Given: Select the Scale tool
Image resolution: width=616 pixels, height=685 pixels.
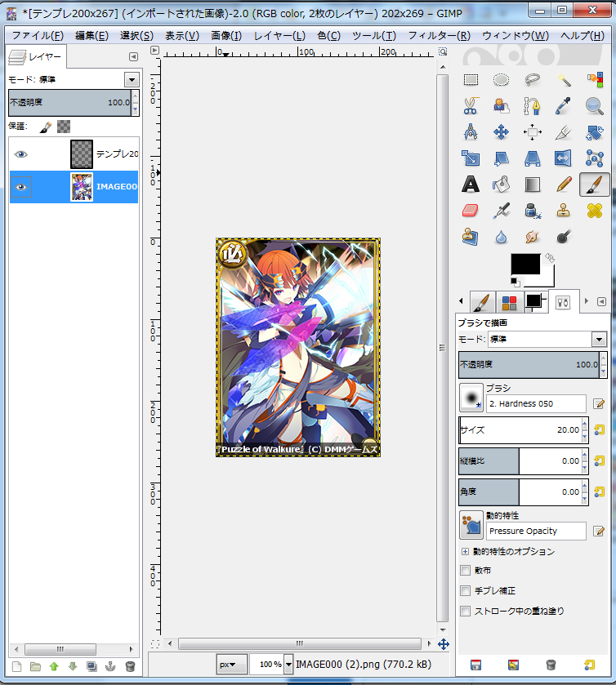Looking at the screenshot, I should point(471,158).
